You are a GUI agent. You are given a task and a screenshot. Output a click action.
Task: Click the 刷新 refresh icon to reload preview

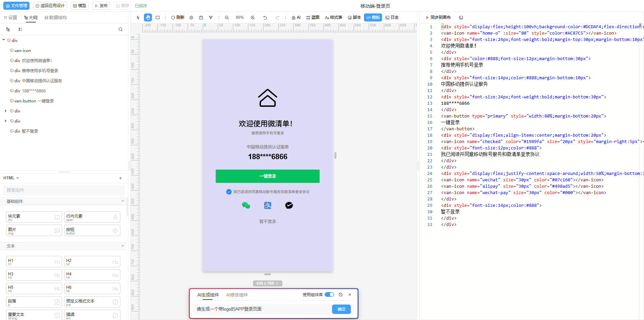[x=177, y=17]
